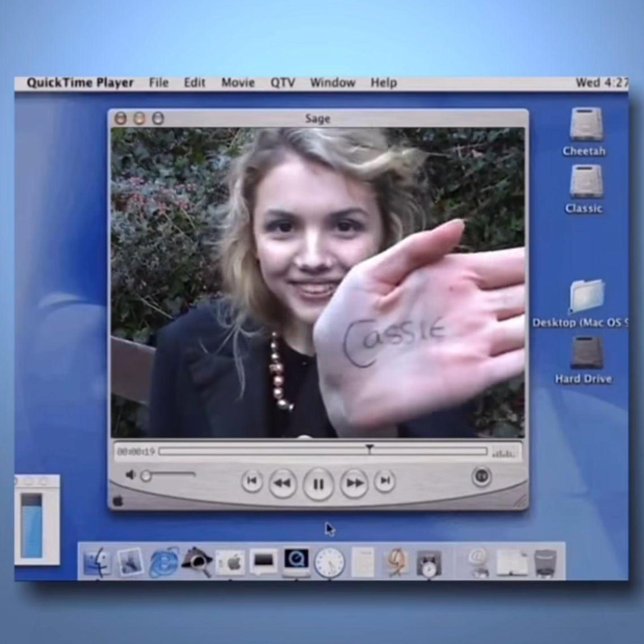Screen dimensions: 644x644
Task: Open the Help menu
Action: (384, 83)
